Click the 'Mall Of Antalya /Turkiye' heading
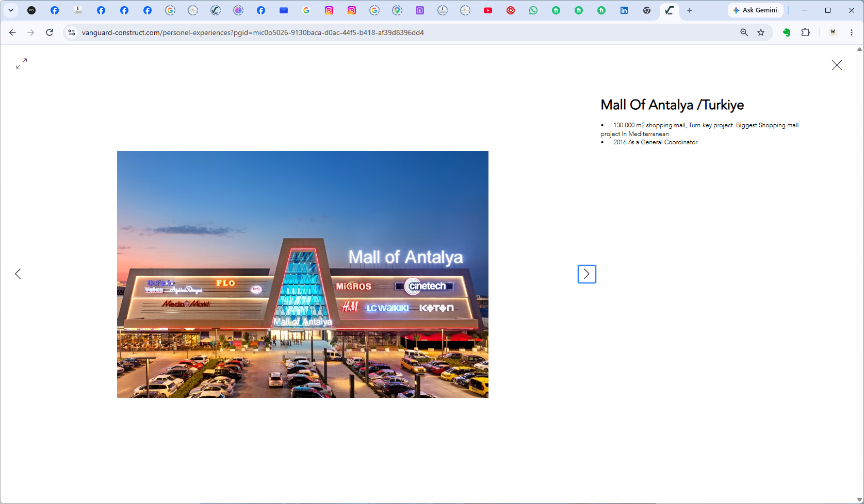Screen dimensions: 864x504 [672, 105]
